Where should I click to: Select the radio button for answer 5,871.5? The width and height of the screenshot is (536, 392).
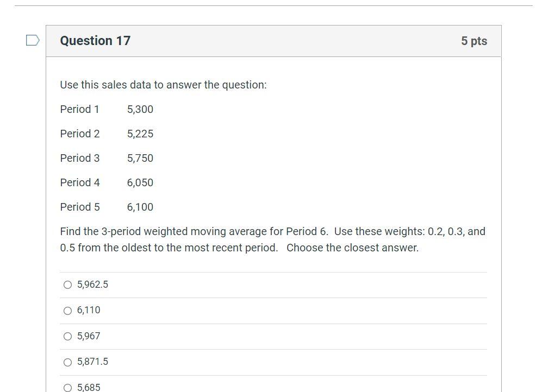tap(67, 362)
